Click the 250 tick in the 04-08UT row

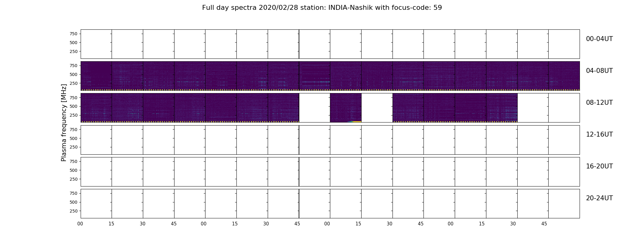pos(74,83)
